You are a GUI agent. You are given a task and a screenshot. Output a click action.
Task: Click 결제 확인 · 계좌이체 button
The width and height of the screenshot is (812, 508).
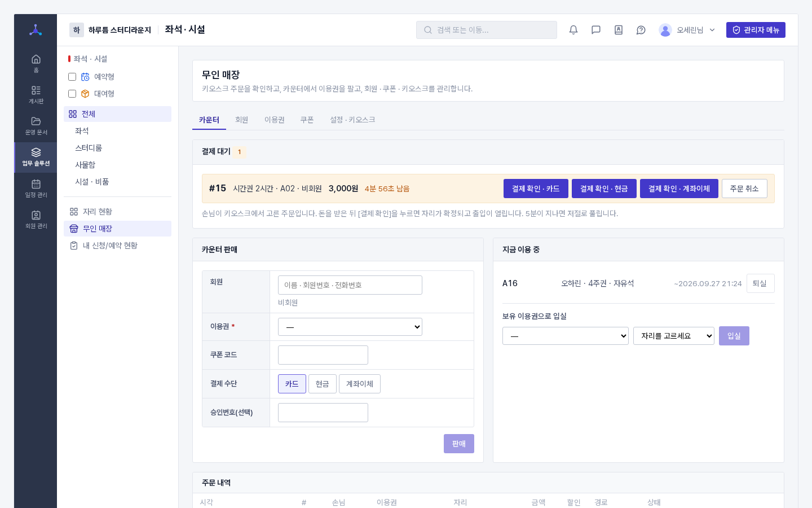click(679, 189)
